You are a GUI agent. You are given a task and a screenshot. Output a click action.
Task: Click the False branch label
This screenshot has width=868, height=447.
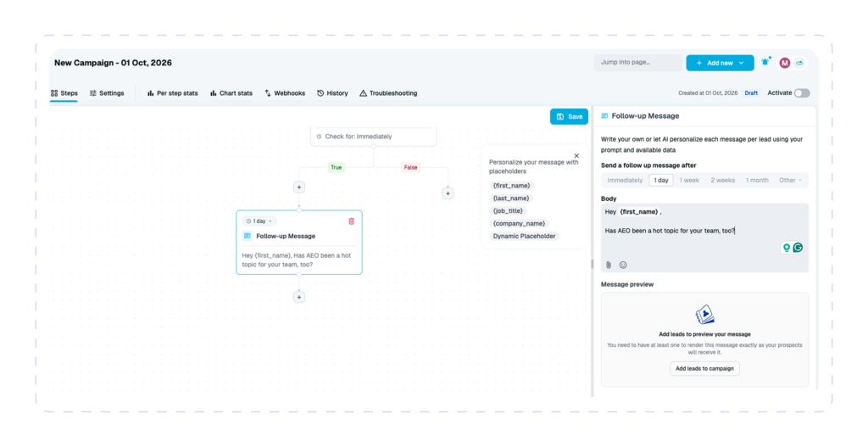tap(410, 167)
